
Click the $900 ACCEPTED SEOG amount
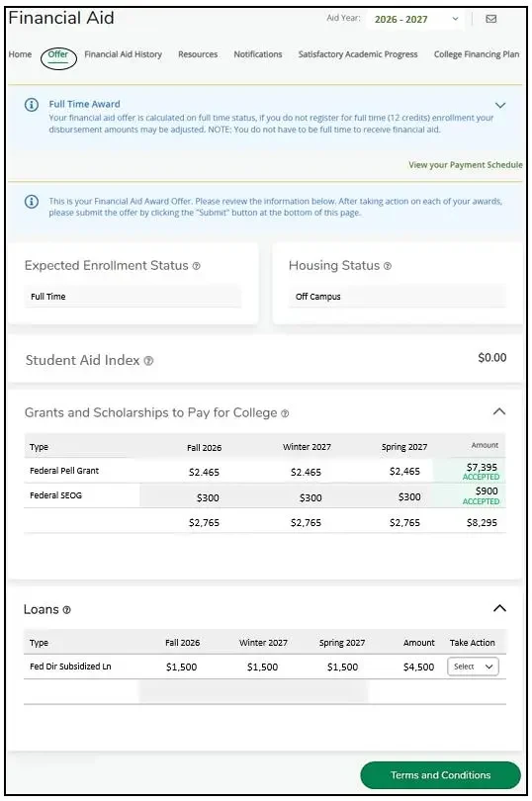pyautogui.click(x=481, y=496)
